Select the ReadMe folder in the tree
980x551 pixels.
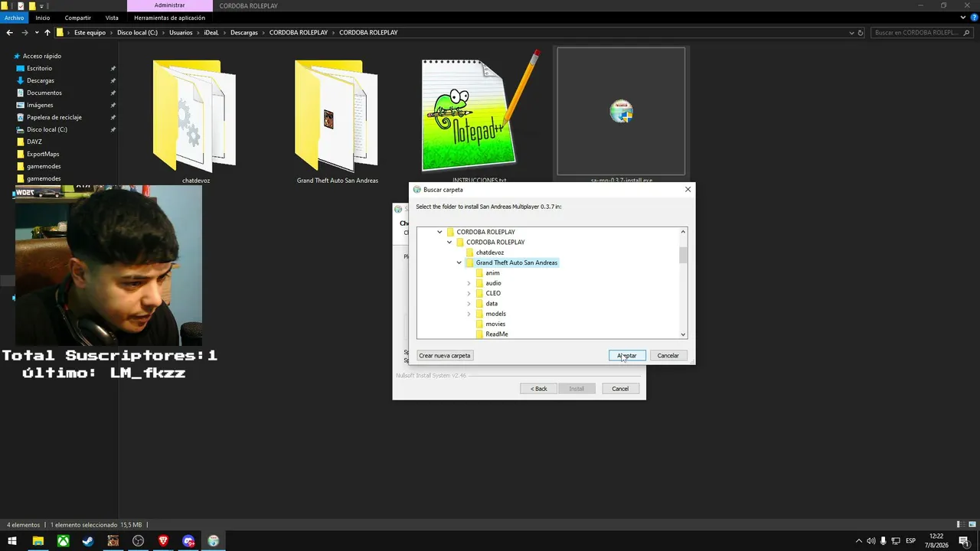point(496,334)
